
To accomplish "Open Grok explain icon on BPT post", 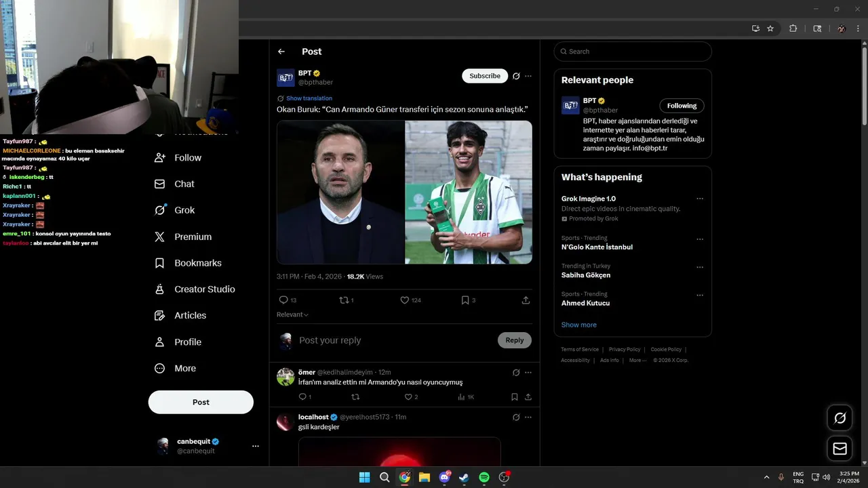I will (x=516, y=76).
